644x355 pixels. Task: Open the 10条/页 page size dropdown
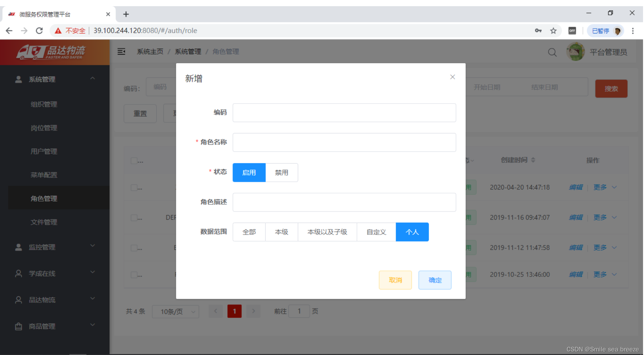(175, 312)
